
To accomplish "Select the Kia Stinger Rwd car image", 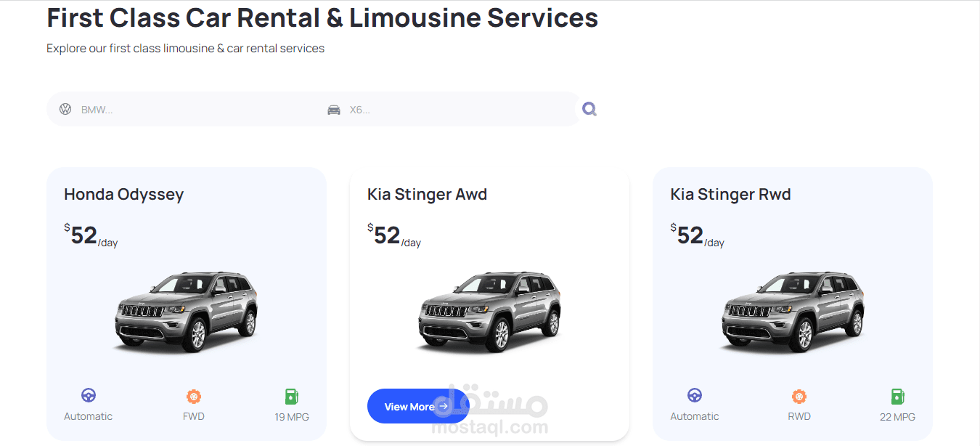I will 793,312.
